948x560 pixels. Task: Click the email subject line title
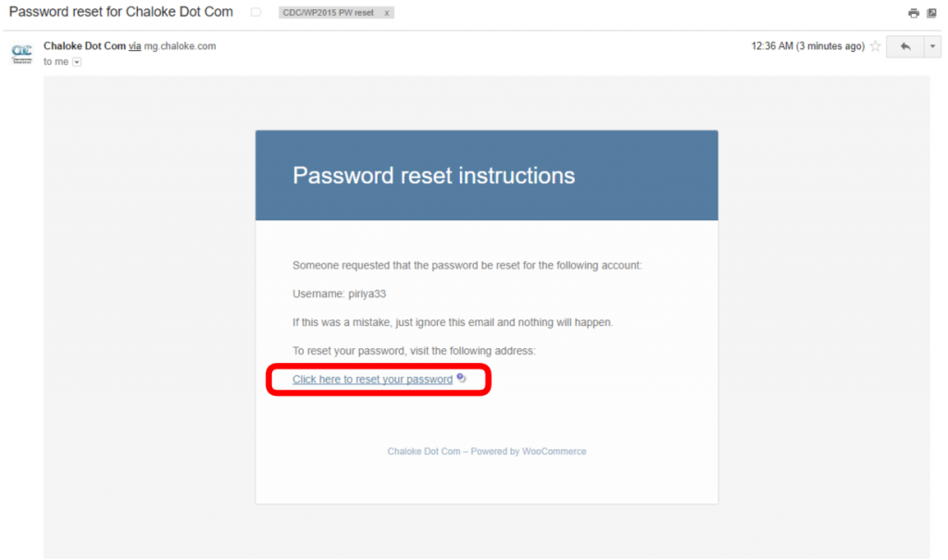121,13
